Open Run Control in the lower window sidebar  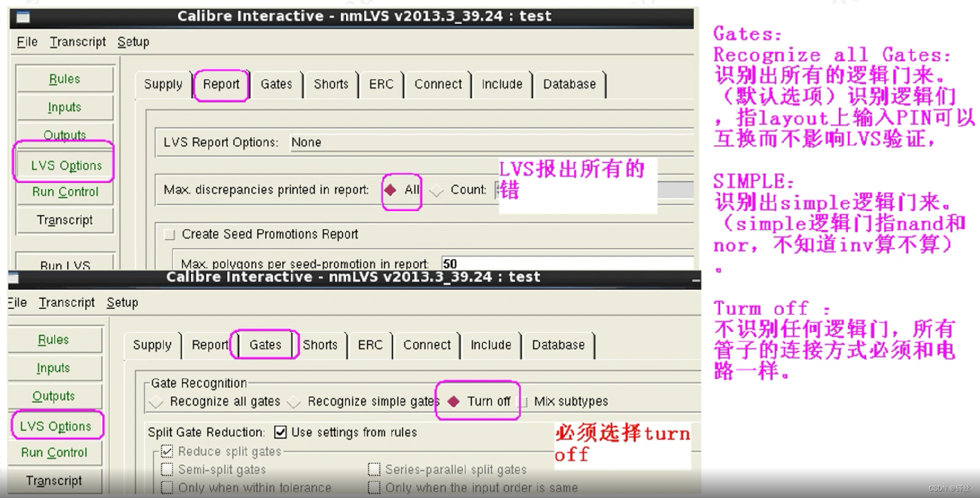(x=54, y=453)
